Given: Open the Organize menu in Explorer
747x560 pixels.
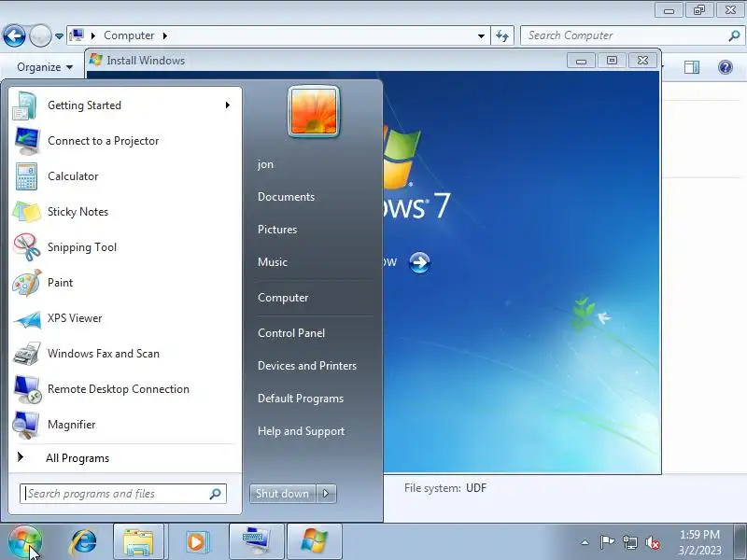Looking at the screenshot, I should 45,67.
